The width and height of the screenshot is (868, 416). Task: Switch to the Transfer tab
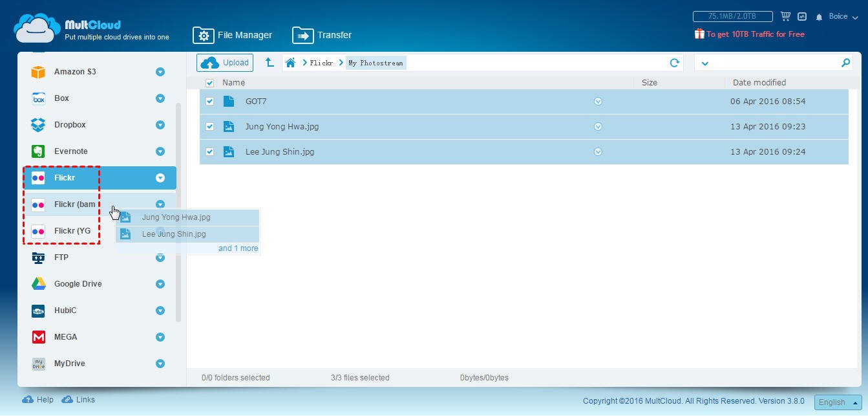click(x=322, y=35)
